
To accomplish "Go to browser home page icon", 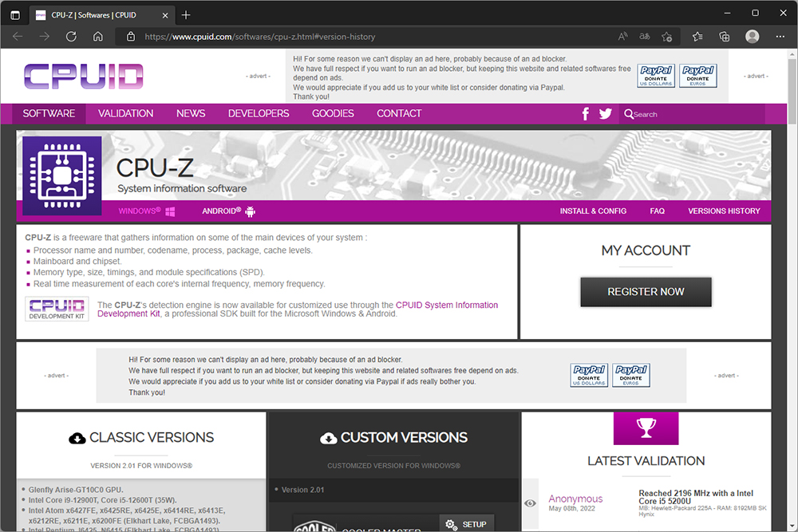I will click(97, 37).
